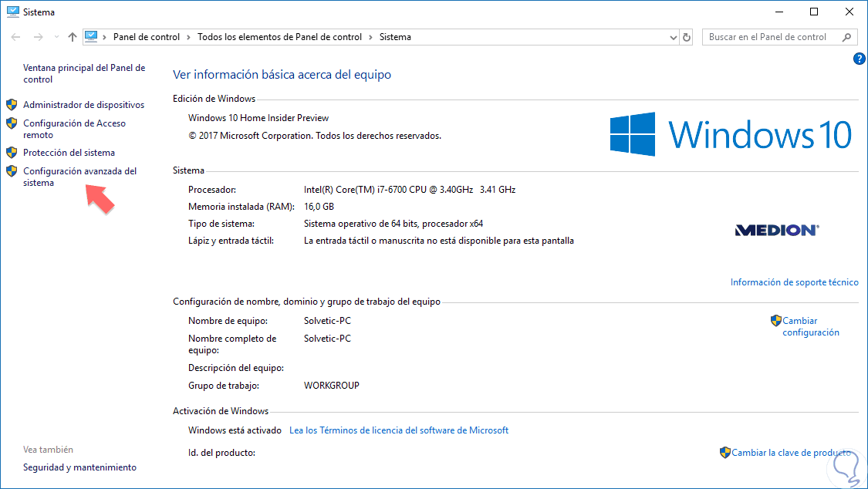The width and height of the screenshot is (868, 489).
Task: Select Sistema operativo de 64 bits text
Action: 393,224
